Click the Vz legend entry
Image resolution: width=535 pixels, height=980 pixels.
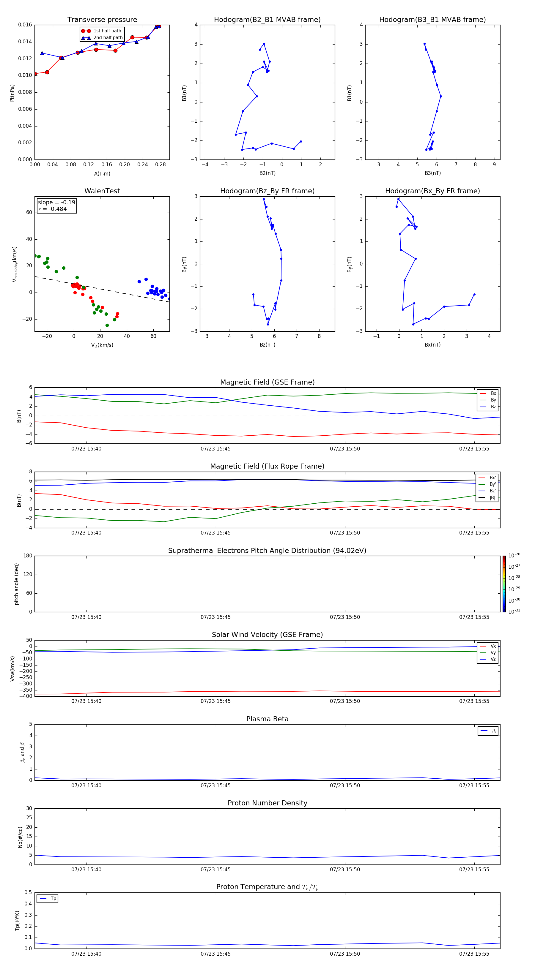tap(488, 659)
